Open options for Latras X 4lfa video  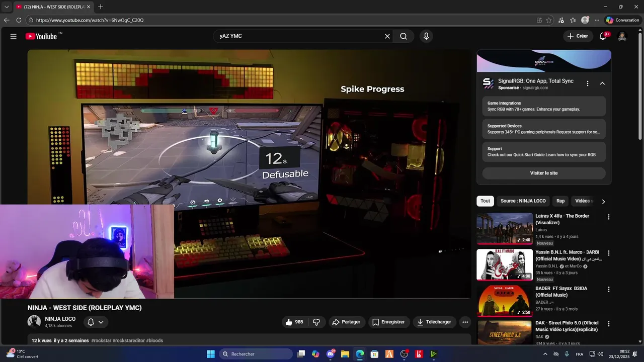pos(609,217)
